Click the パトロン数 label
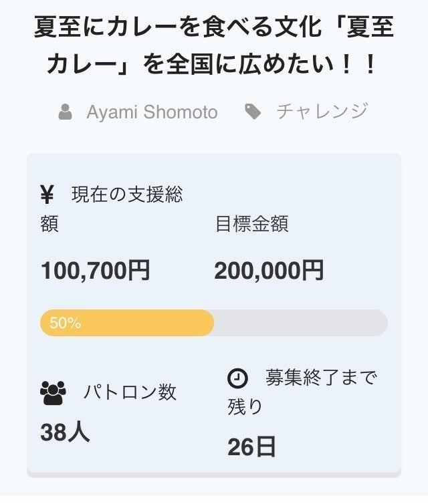The height and width of the screenshot is (504, 428). click(x=130, y=392)
